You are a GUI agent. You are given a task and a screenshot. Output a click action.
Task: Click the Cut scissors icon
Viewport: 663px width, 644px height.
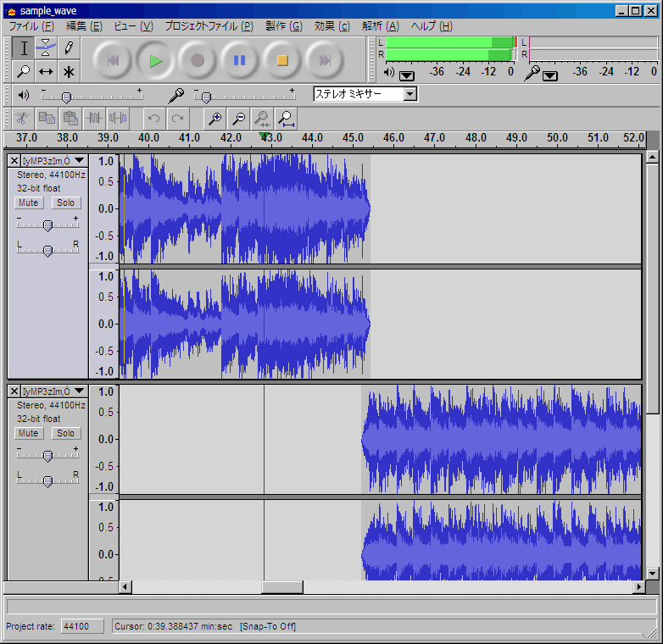pos(23,119)
